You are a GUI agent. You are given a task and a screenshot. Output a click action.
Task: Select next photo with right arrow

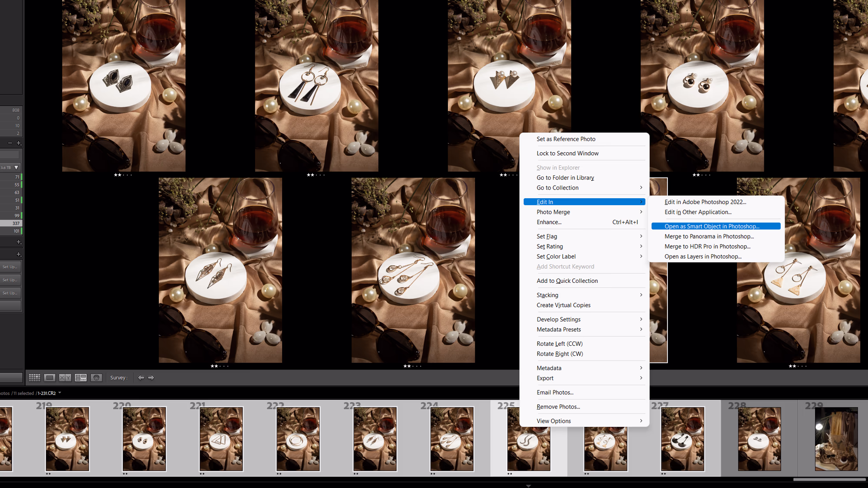point(151,378)
